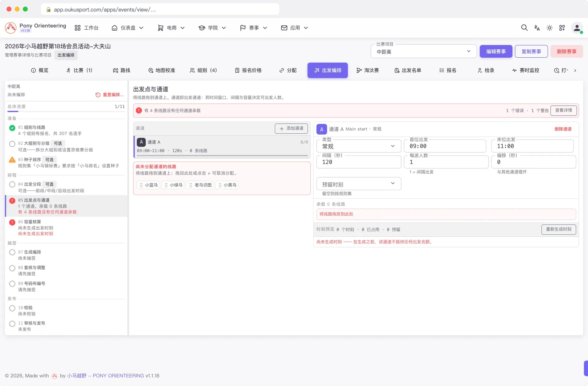Click the red error icon of 06 容量核算

click(12, 222)
